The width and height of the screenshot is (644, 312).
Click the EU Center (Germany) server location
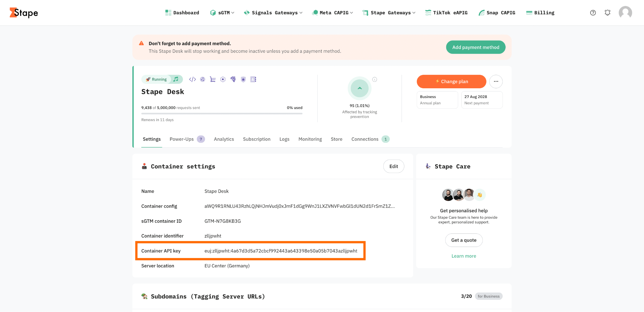227,266
